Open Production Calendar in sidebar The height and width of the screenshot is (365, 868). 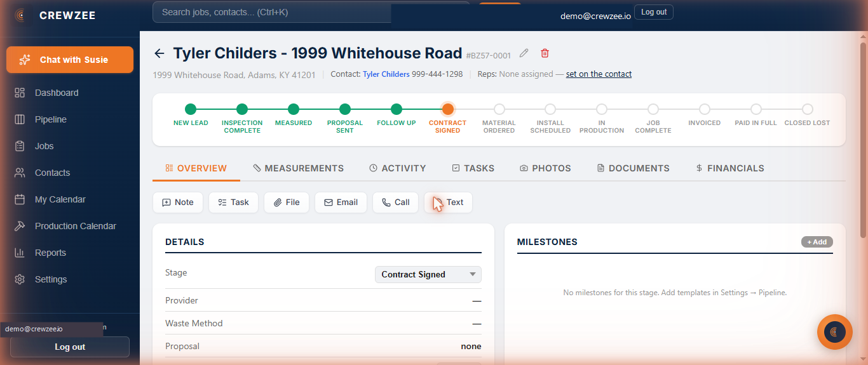click(70, 226)
